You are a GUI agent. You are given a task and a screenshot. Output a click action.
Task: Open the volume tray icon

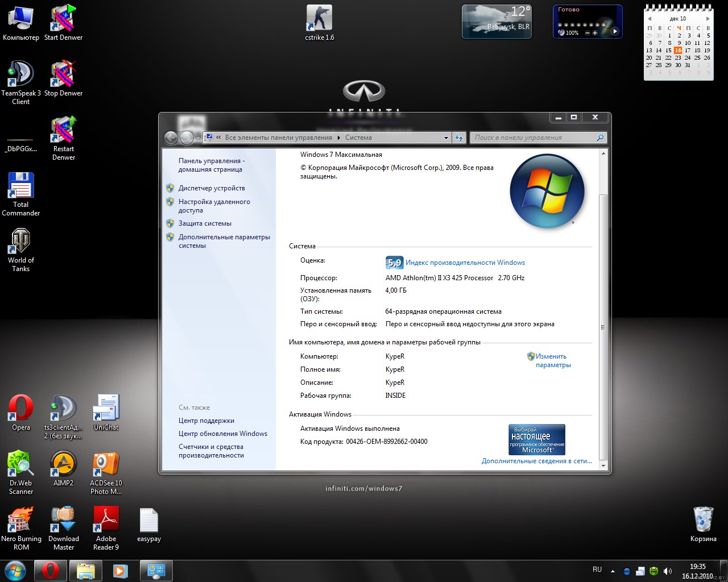coord(668,571)
